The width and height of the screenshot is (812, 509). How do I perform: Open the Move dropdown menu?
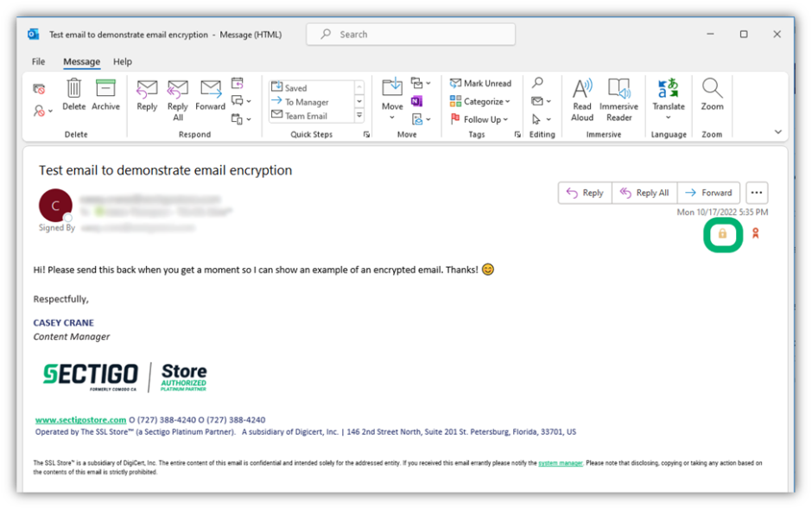(x=391, y=98)
